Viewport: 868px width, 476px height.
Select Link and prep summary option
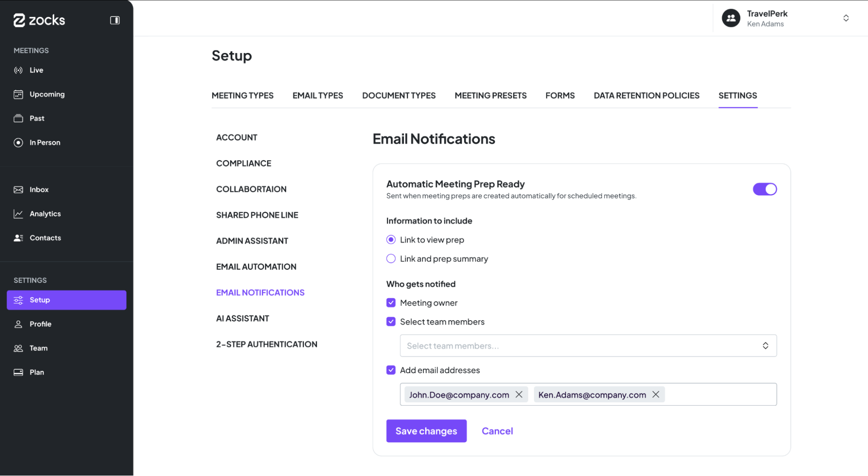(391, 259)
